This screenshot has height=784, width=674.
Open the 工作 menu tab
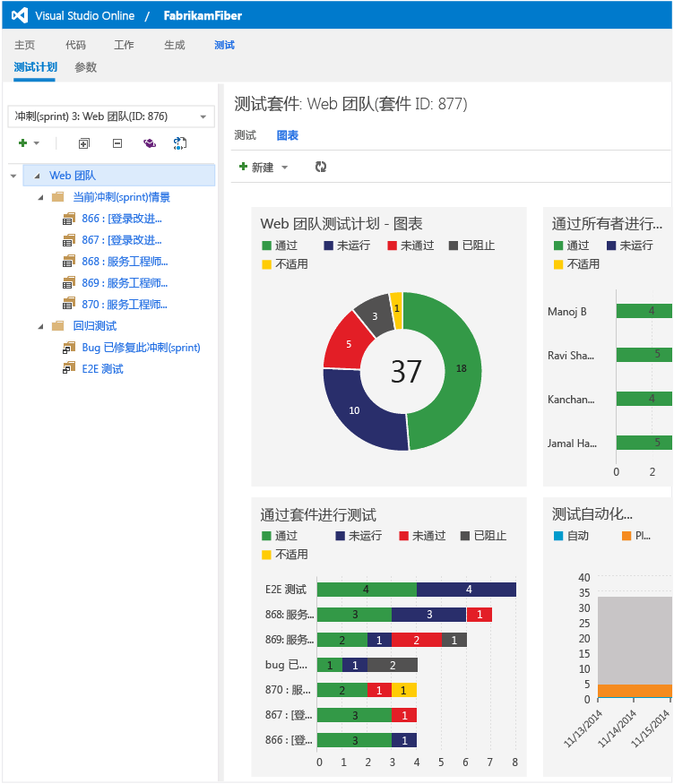coord(124,45)
